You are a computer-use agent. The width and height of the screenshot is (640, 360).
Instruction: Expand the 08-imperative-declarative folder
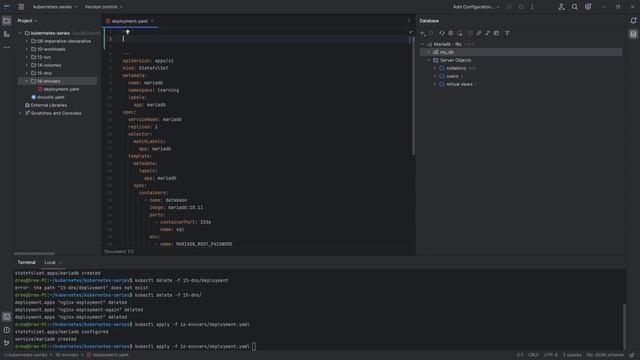click(27, 41)
